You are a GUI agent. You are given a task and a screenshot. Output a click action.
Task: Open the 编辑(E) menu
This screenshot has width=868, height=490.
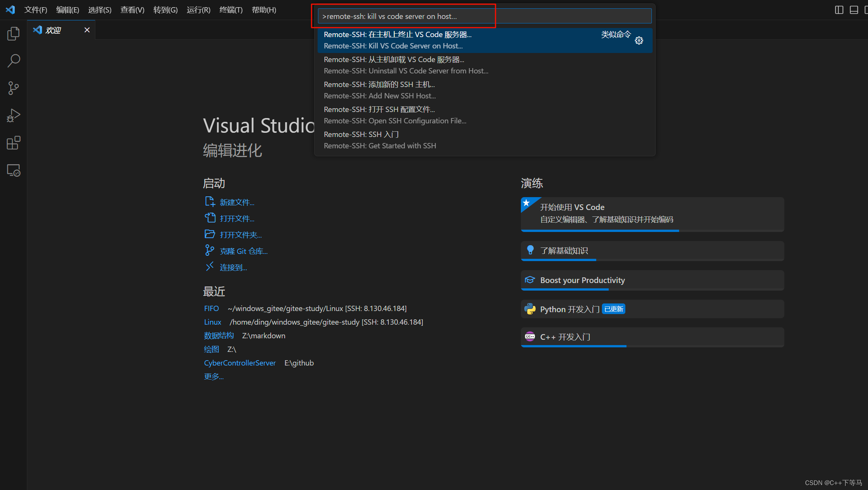[67, 10]
